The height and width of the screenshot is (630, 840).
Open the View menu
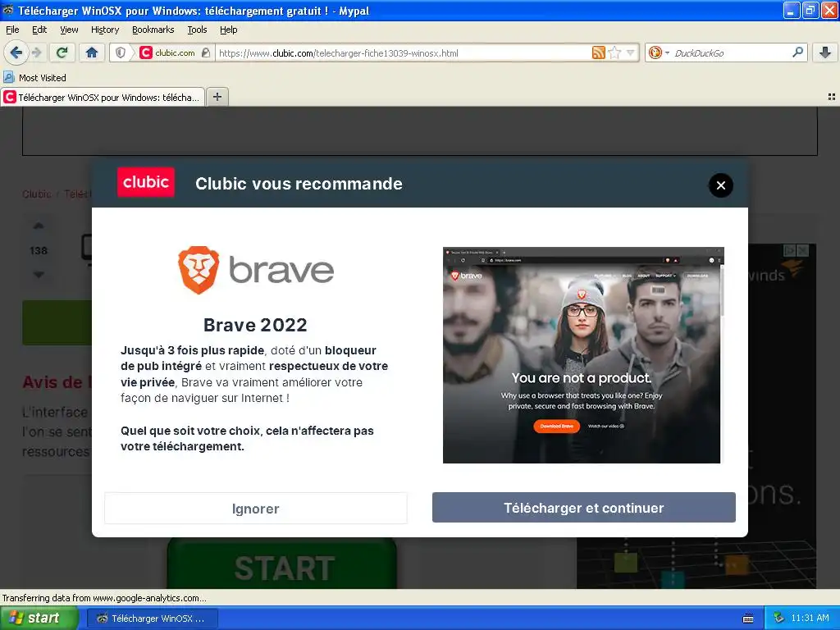click(x=69, y=30)
